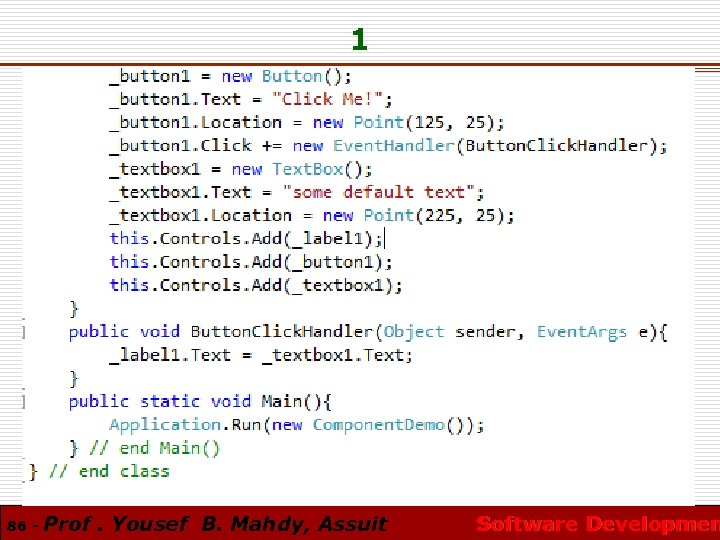
Task: Click the "// end class" comment
Action: coord(109,472)
